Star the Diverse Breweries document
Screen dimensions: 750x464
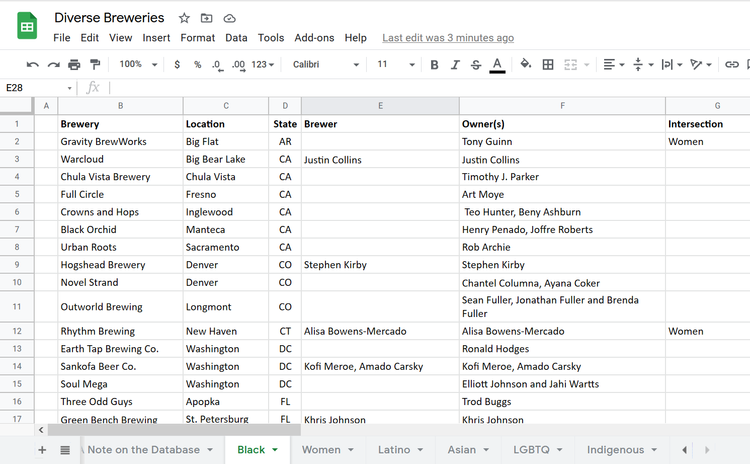coord(184,18)
